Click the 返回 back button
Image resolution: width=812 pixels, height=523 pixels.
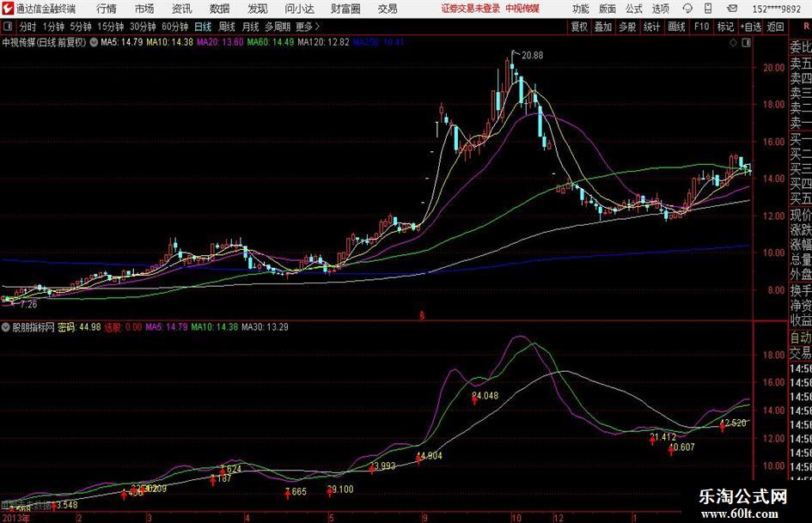click(775, 27)
